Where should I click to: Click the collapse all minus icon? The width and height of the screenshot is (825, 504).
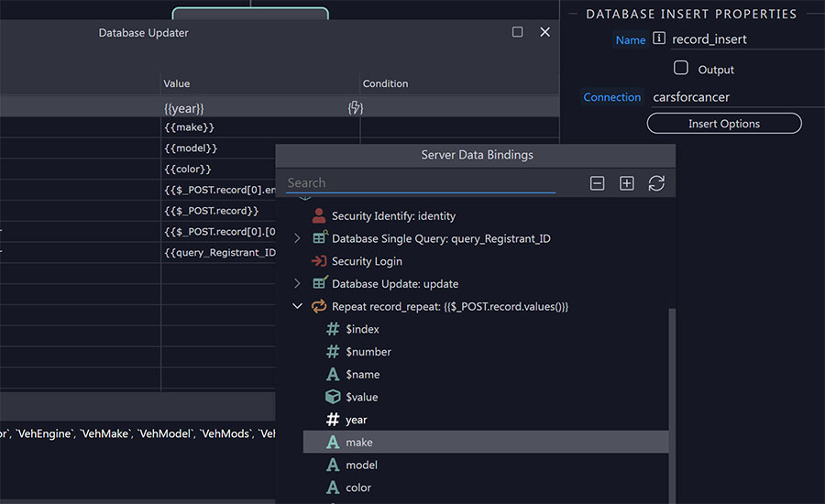[x=597, y=183]
